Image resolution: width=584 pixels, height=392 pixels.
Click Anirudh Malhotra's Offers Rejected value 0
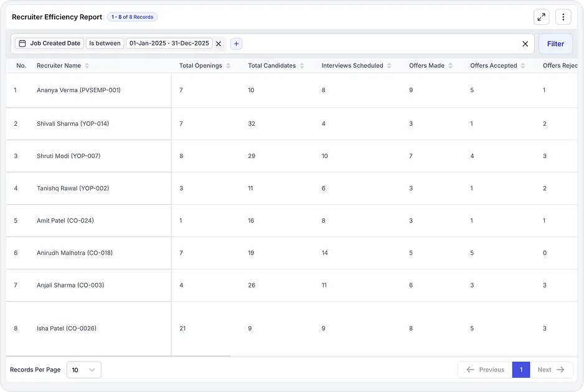545,253
